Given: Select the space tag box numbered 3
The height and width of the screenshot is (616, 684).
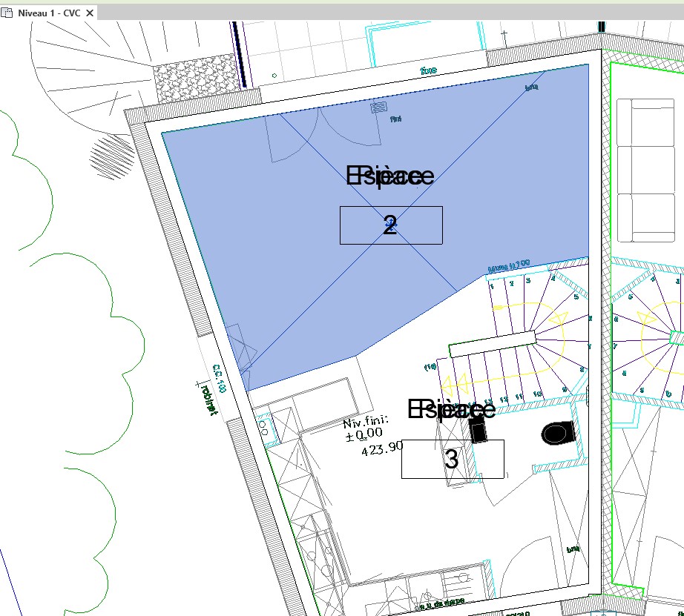Looking at the screenshot, I should pos(453,459).
